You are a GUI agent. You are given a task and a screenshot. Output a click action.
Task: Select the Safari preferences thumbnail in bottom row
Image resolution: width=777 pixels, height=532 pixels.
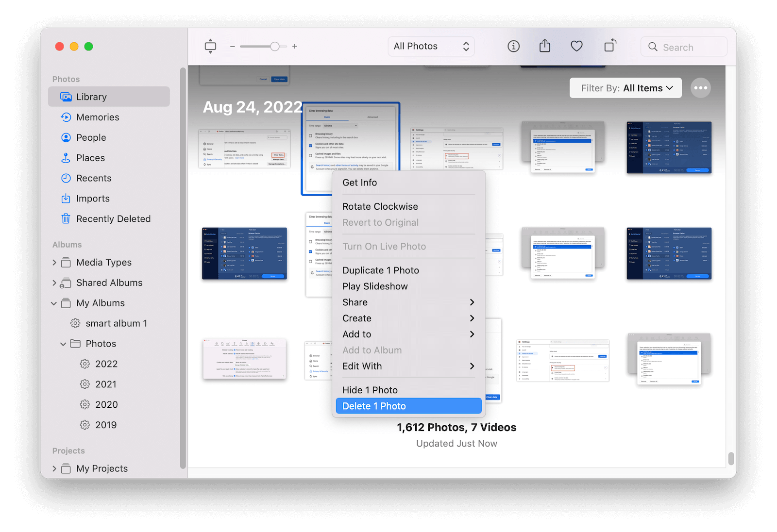pyautogui.click(x=245, y=359)
